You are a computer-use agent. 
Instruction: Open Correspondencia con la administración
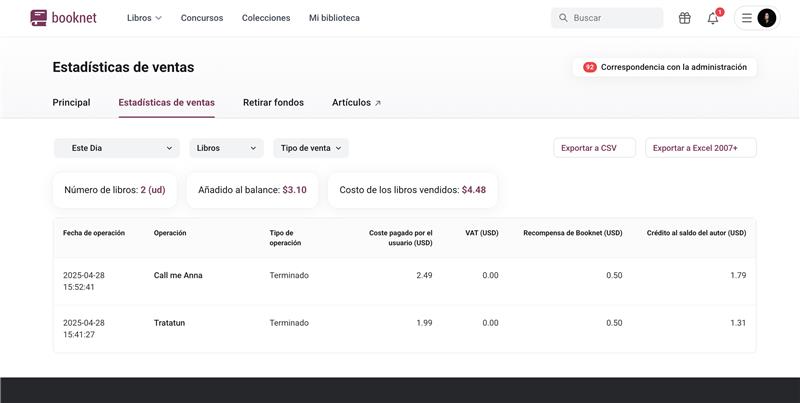(673, 67)
